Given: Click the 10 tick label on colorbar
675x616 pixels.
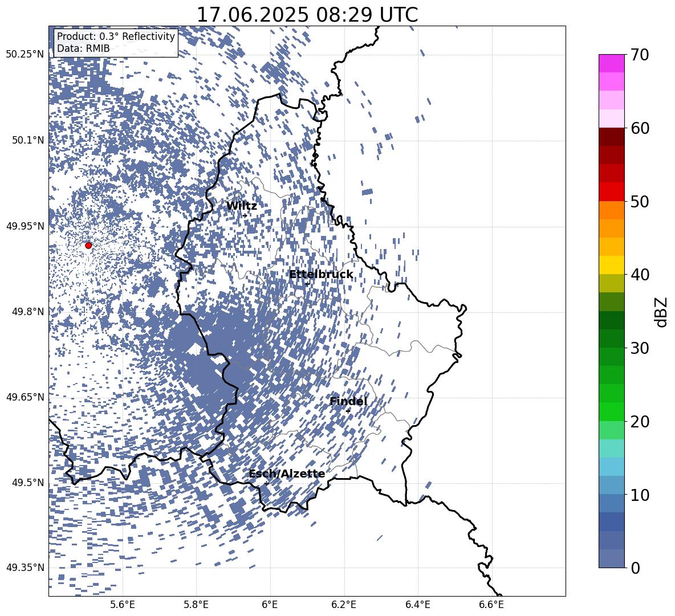Looking at the screenshot, I should point(640,495).
